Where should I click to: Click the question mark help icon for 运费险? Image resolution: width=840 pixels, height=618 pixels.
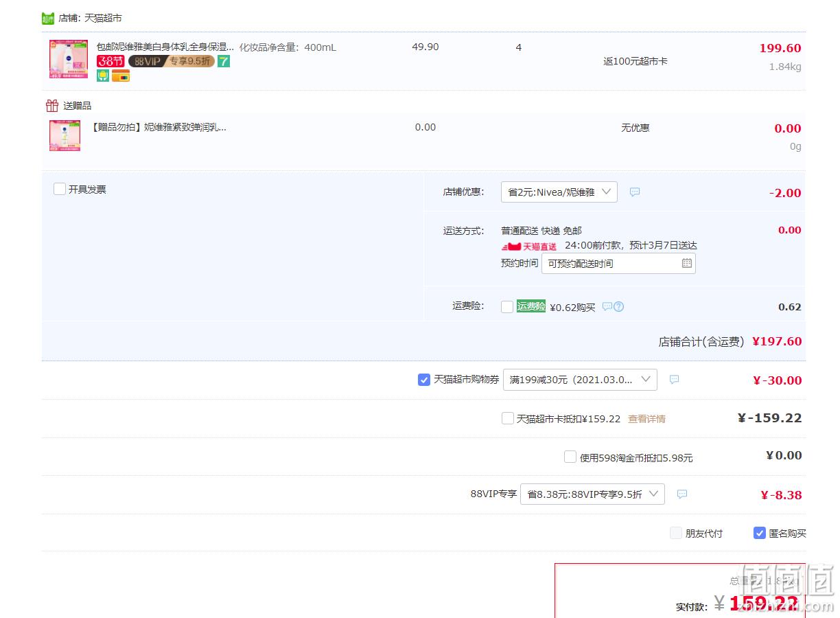(x=618, y=307)
